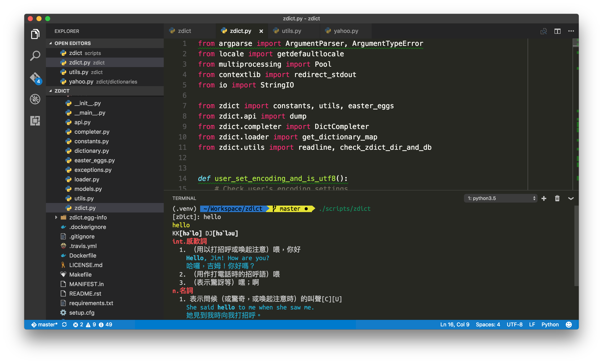The height and width of the screenshot is (364, 603).
Task: Open the .dockerignore file
Action: 105,227
